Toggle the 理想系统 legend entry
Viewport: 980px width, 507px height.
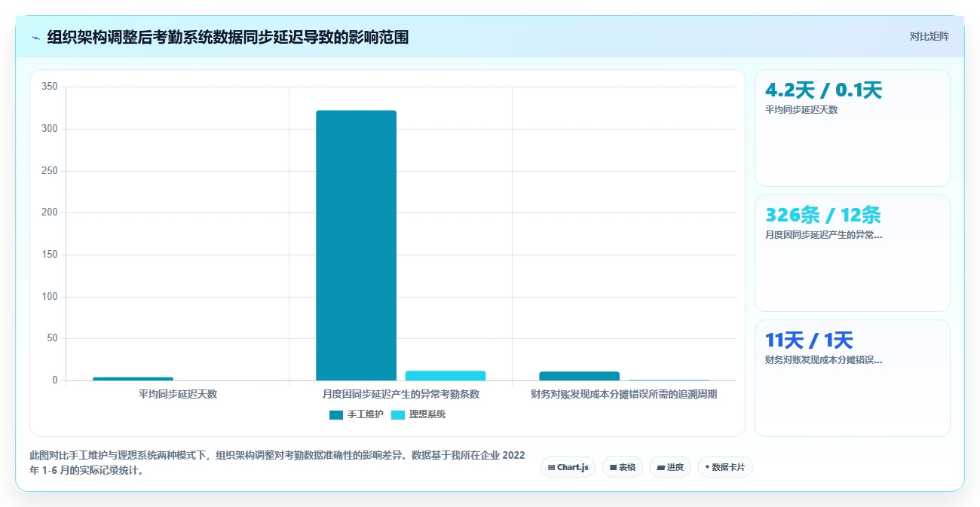click(x=418, y=414)
